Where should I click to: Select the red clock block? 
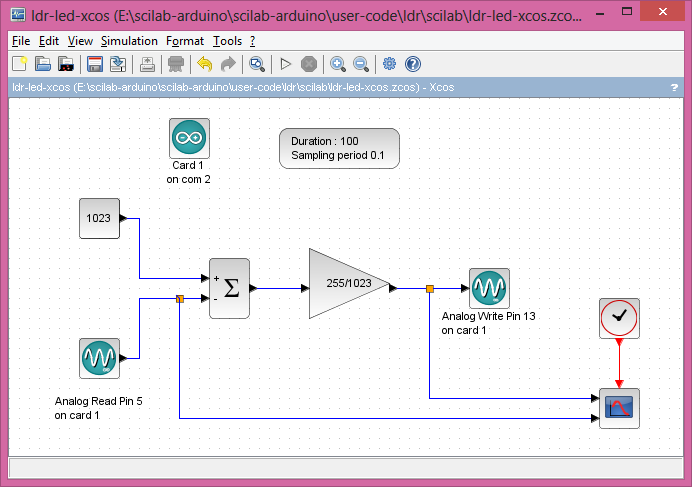pos(619,318)
